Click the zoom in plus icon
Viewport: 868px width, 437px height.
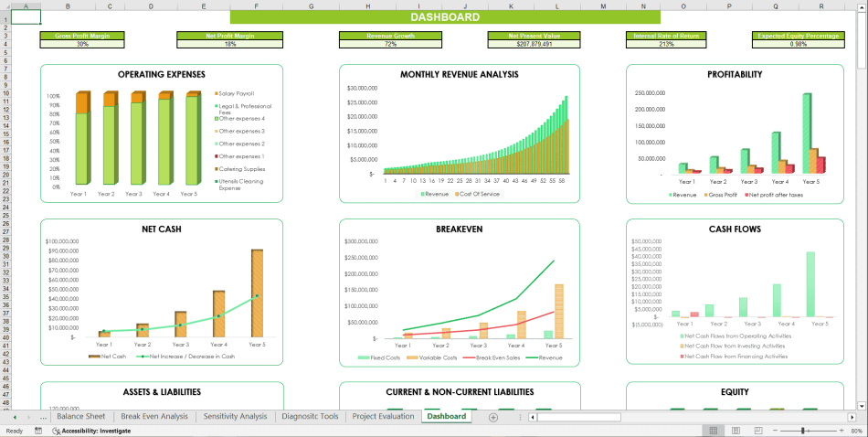click(x=840, y=431)
